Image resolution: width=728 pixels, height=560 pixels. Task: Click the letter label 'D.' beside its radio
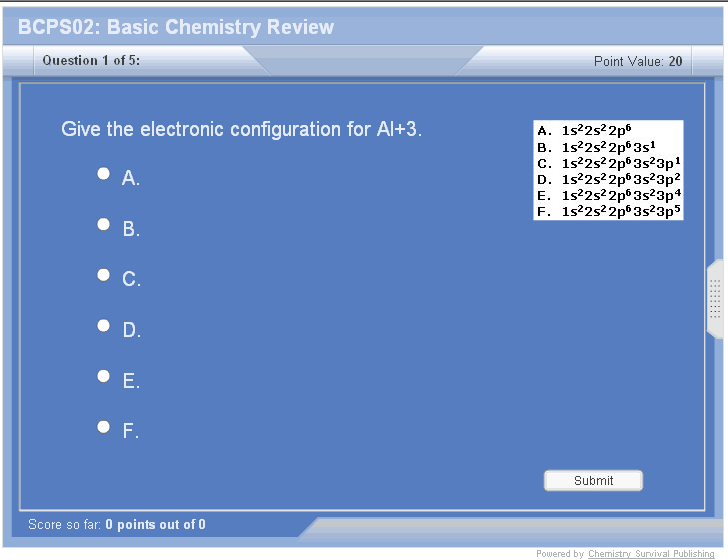(132, 330)
